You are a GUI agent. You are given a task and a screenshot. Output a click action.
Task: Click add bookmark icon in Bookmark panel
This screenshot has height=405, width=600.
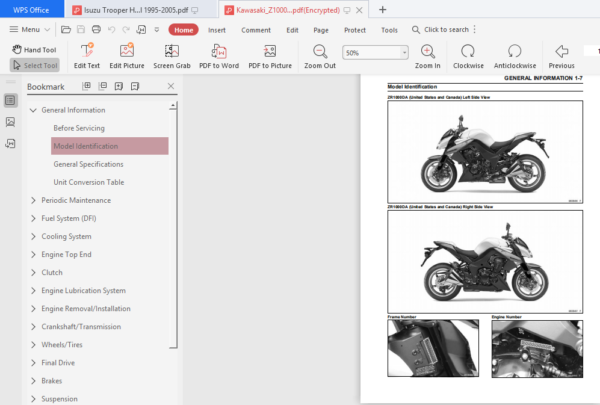click(x=119, y=86)
